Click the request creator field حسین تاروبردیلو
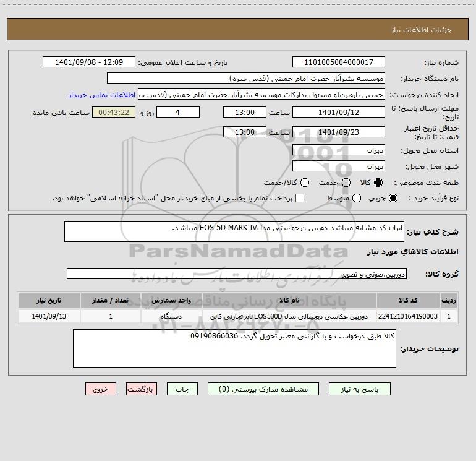The width and height of the screenshot is (476, 461). pos(261,95)
